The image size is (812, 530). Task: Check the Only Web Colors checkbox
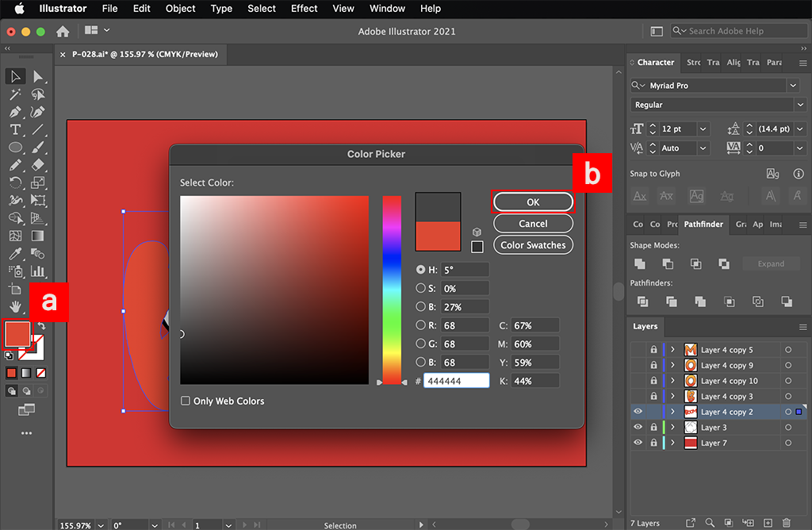coord(186,401)
